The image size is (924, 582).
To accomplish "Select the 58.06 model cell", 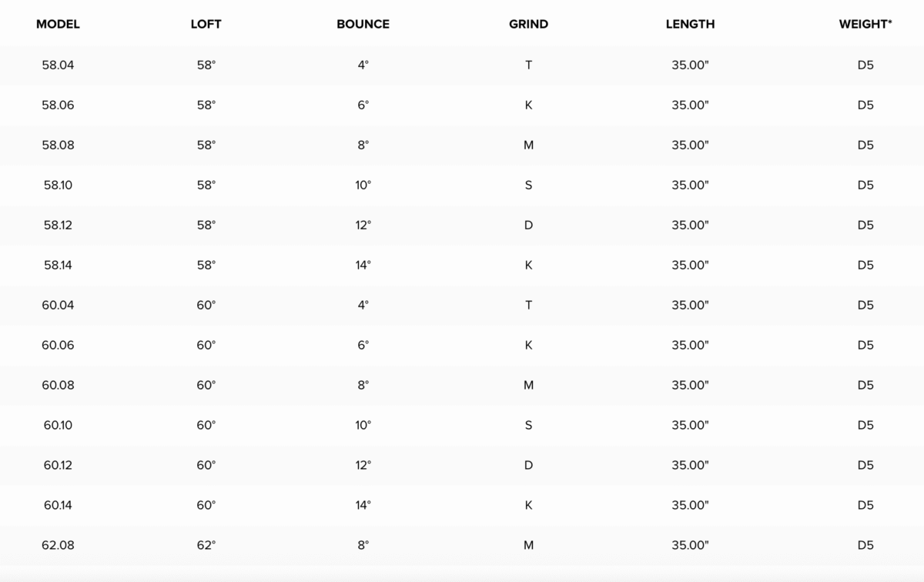I will (x=58, y=105).
